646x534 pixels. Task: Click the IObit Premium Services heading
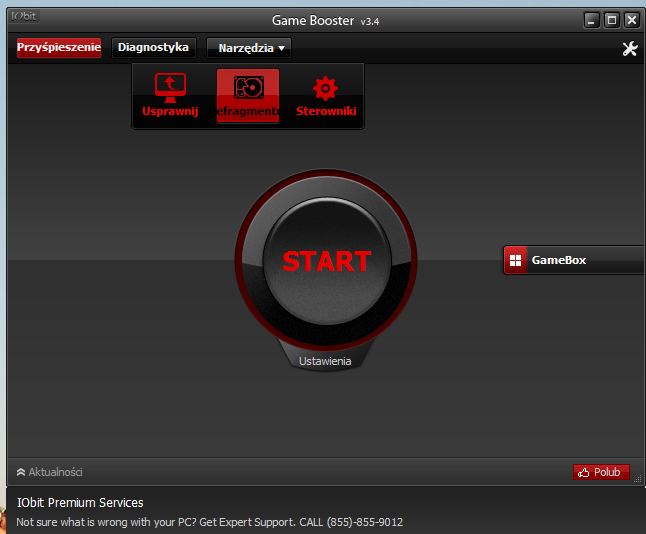pyautogui.click(x=80, y=503)
